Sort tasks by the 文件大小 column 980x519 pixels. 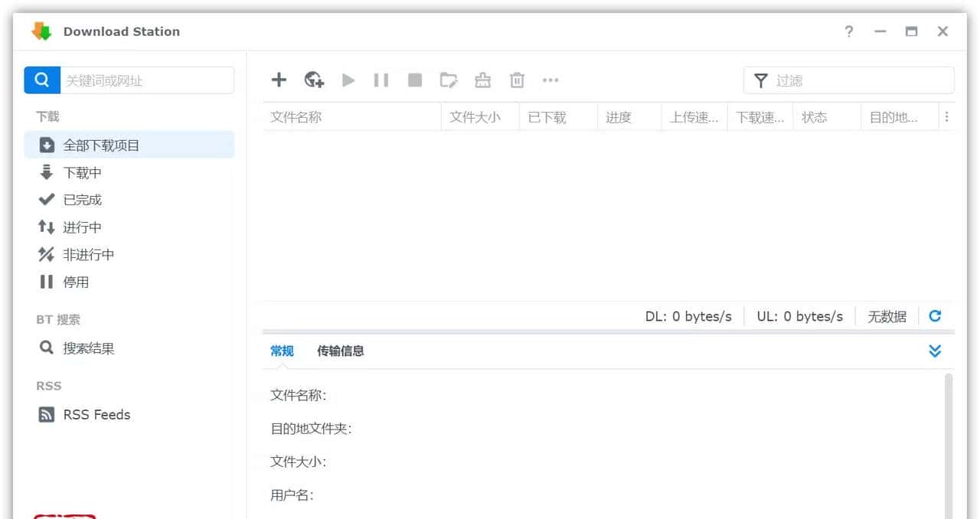point(475,116)
